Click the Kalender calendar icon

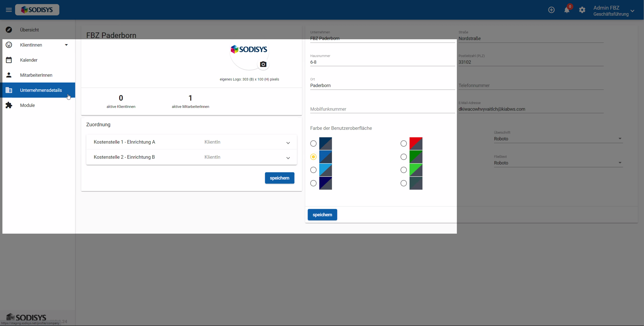[x=9, y=60]
